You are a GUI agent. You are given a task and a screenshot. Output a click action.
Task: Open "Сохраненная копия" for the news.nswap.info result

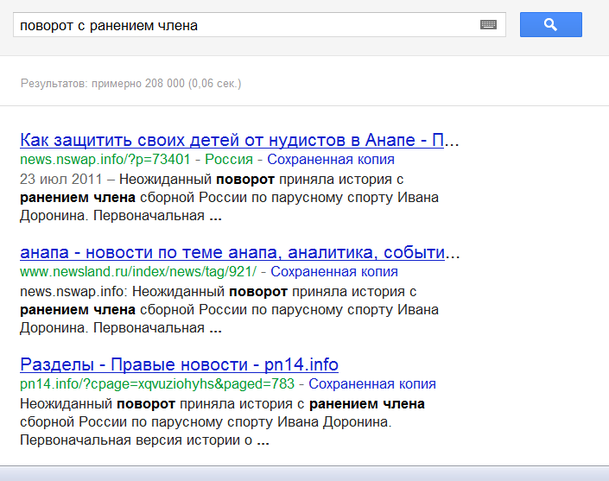coord(332,160)
